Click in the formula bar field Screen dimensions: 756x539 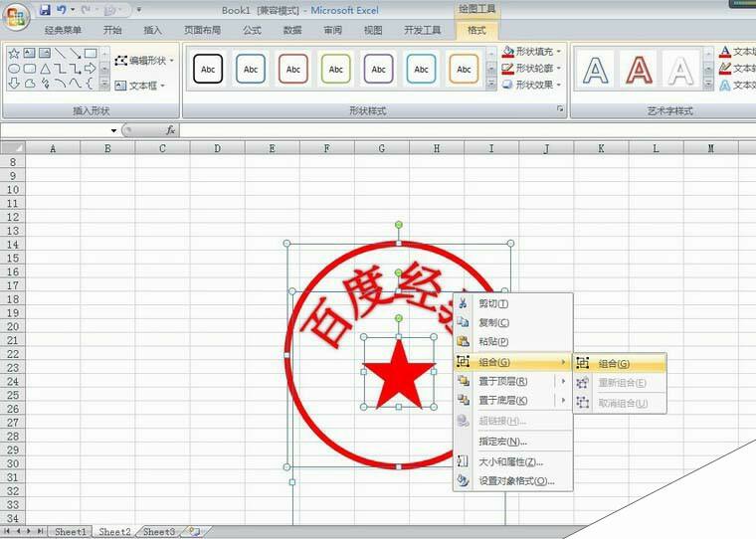tap(467, 130)
